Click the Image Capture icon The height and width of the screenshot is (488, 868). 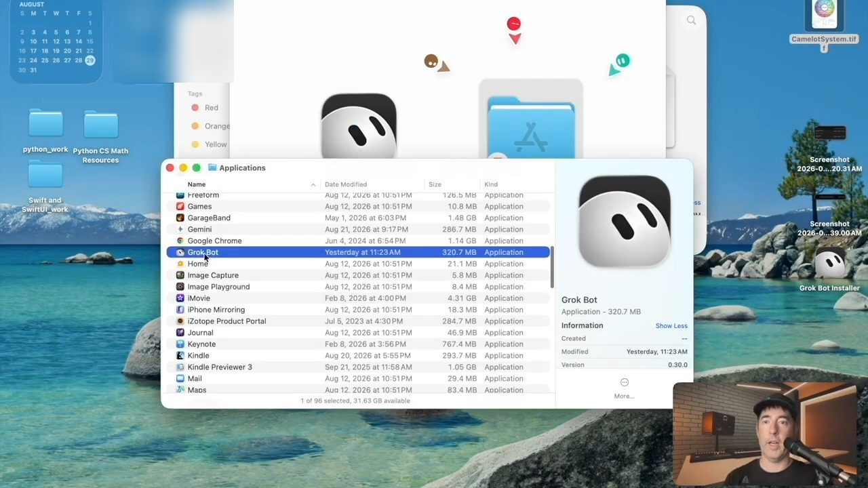click(x=180, y=275)
